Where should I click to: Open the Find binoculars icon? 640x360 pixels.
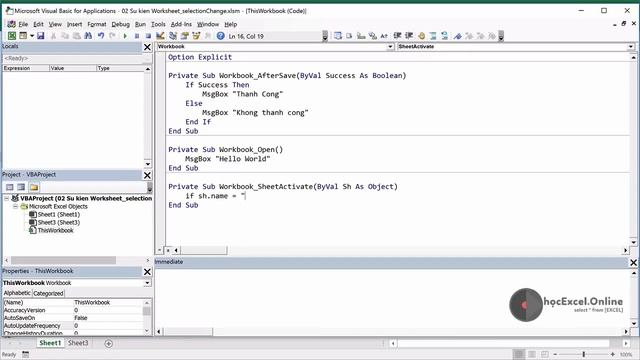pos(88,36)
